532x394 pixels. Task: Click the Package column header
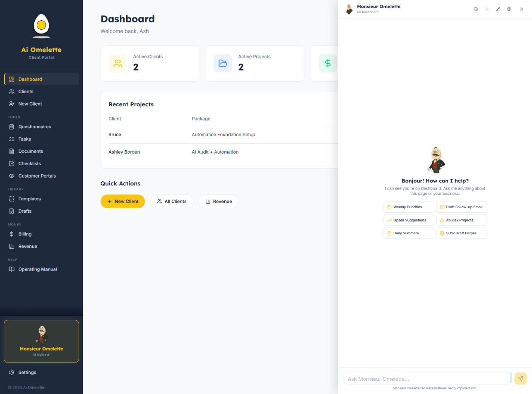201,119
